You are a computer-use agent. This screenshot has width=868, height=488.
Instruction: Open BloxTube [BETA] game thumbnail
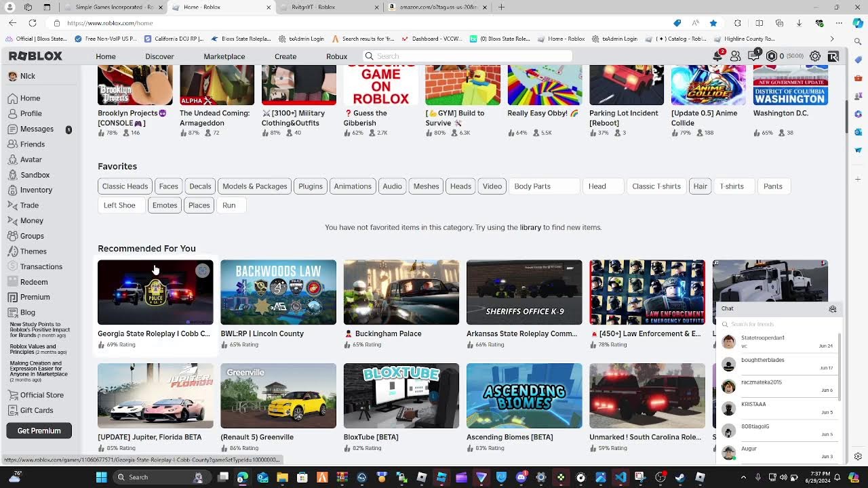point(401,396)
